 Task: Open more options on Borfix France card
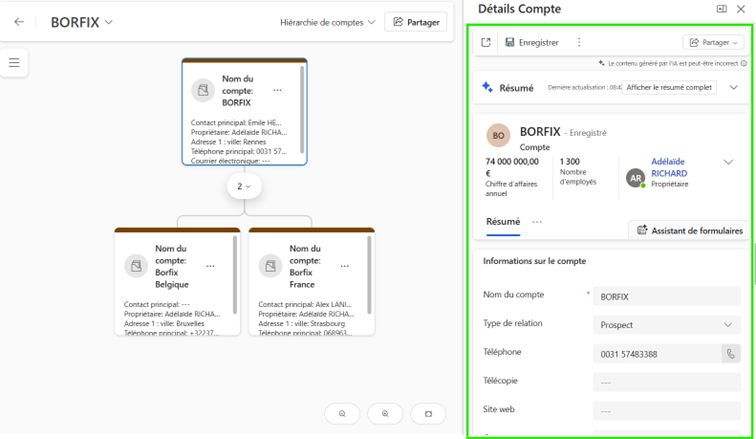pos(345,266)
